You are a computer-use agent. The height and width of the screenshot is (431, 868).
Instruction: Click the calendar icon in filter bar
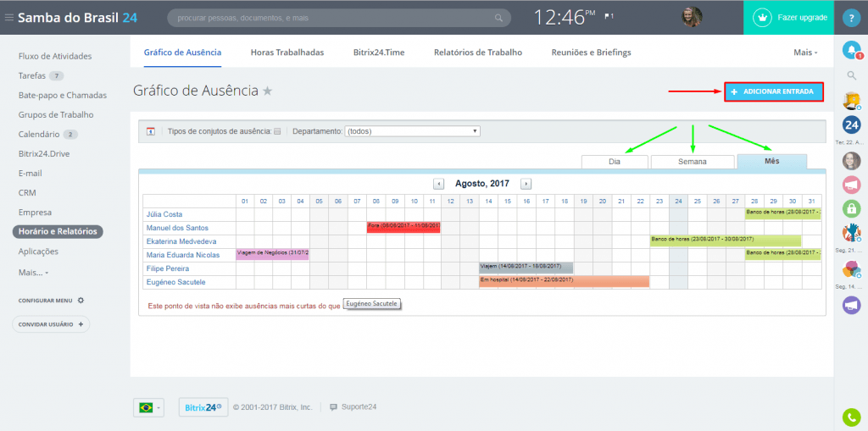[x=151, y=132]
